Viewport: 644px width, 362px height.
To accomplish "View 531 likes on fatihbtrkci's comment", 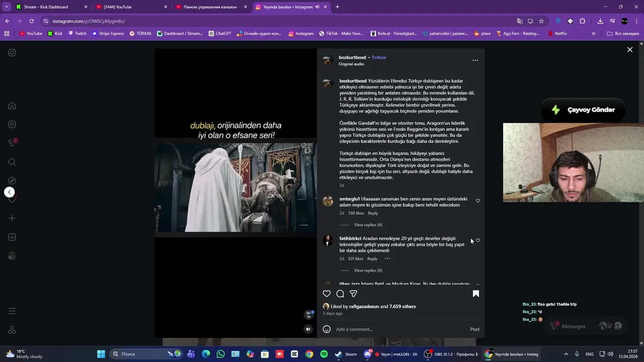I will coord(355,259).
